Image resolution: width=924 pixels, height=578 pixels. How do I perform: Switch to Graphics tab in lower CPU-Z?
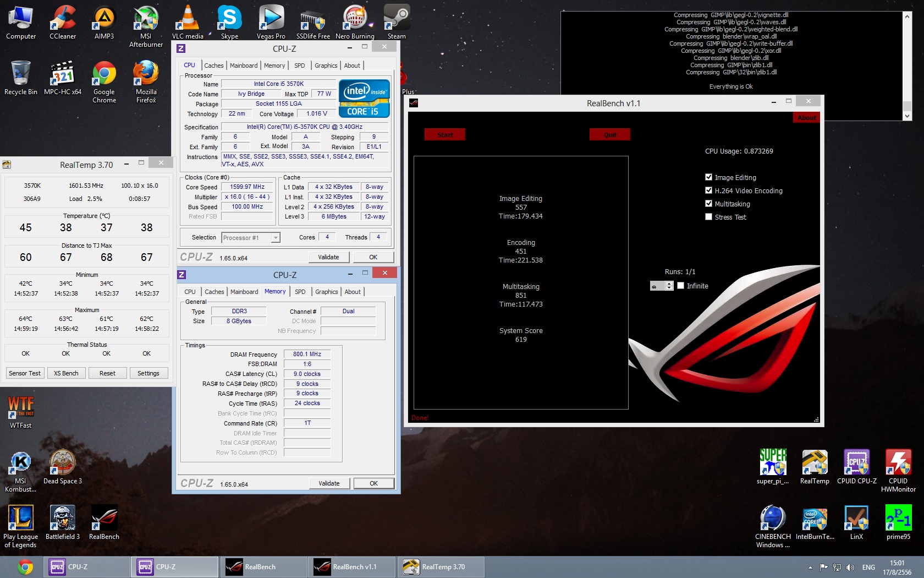coord(327,292)
